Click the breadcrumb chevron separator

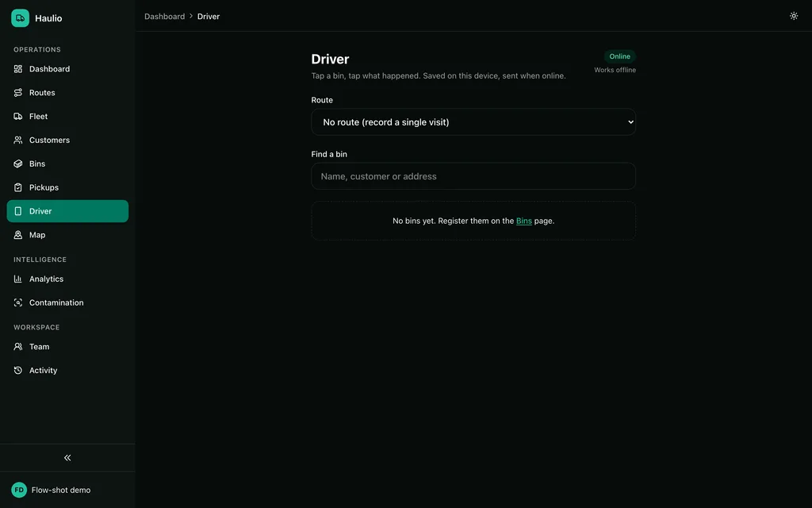[191, 16]
